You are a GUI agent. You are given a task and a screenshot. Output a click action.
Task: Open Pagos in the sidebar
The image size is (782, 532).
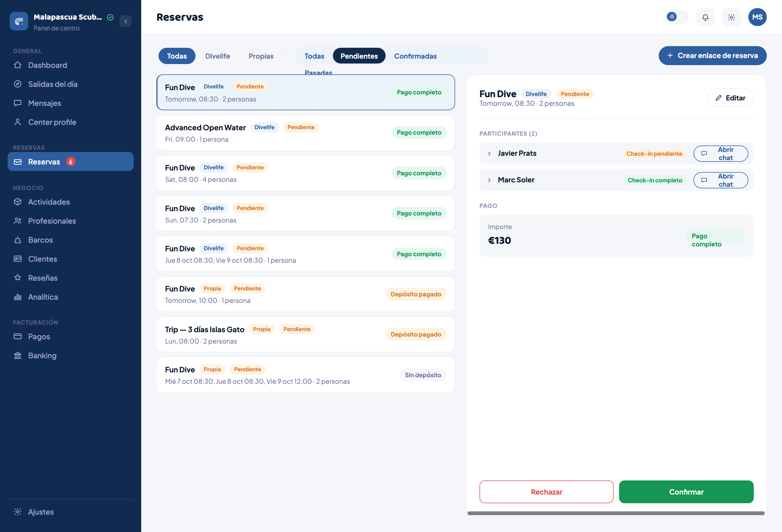(x=70, y=336)
